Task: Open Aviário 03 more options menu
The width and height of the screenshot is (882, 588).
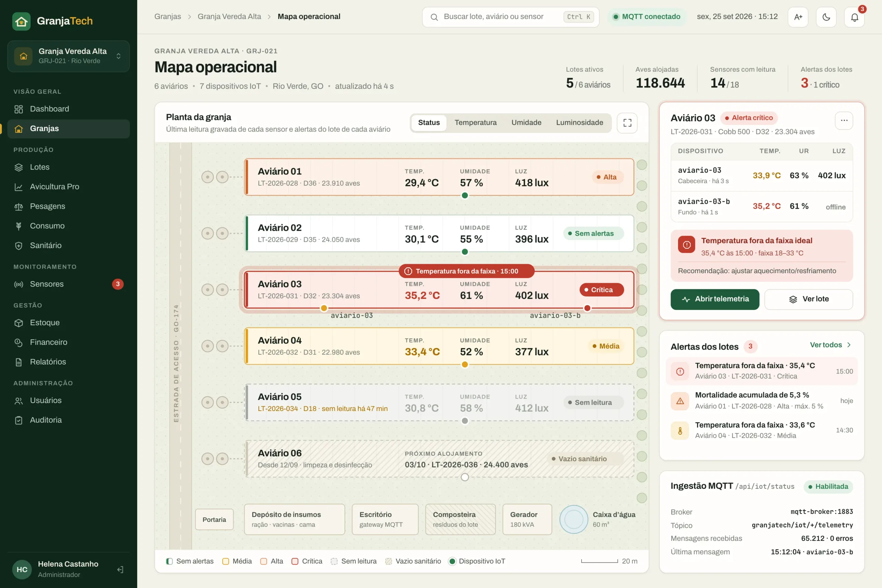Action: point(844,120)
